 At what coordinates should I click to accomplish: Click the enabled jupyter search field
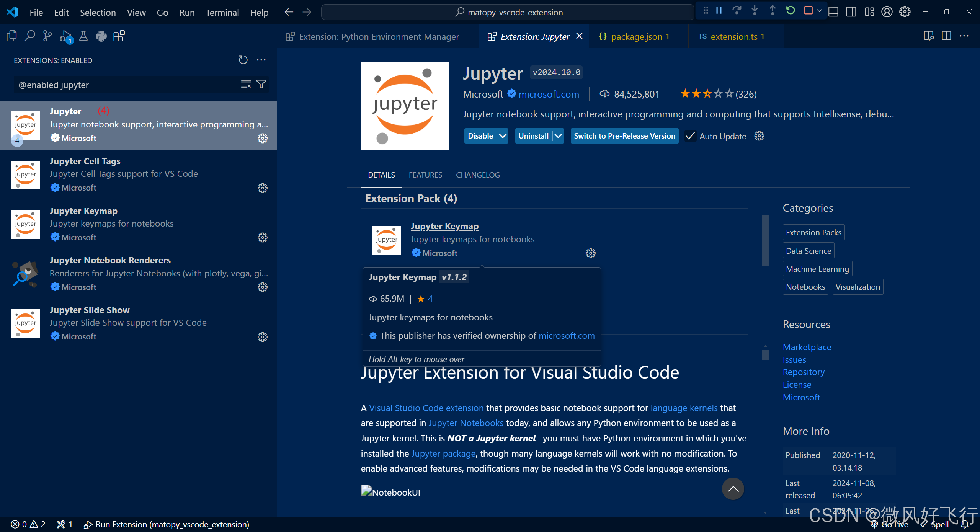click(126, 85)
